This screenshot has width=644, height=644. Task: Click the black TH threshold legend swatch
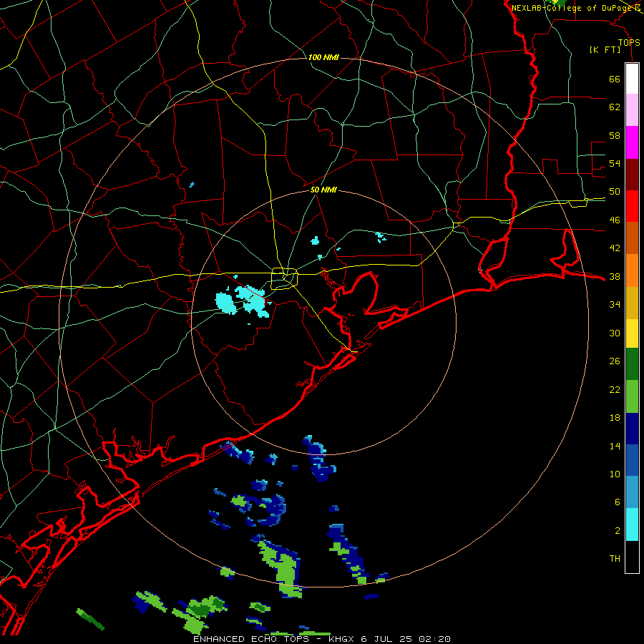pos(632,557)
